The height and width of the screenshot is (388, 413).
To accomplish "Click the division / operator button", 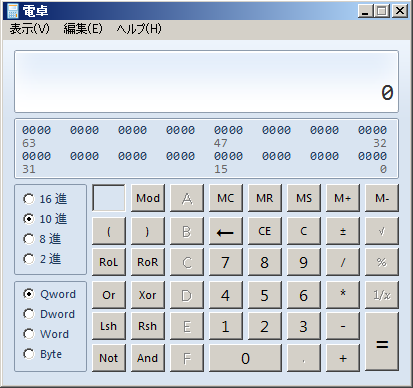I will [x=343, y=262].
